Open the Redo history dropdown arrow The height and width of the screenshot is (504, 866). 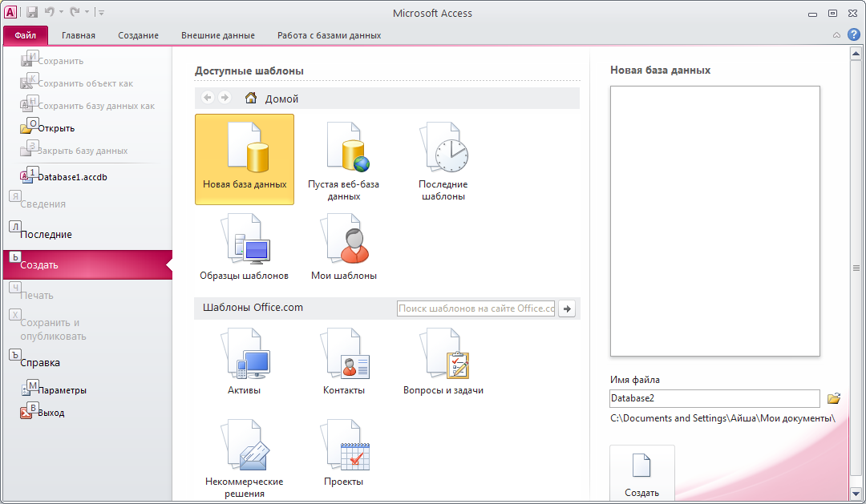coord(87,12)
